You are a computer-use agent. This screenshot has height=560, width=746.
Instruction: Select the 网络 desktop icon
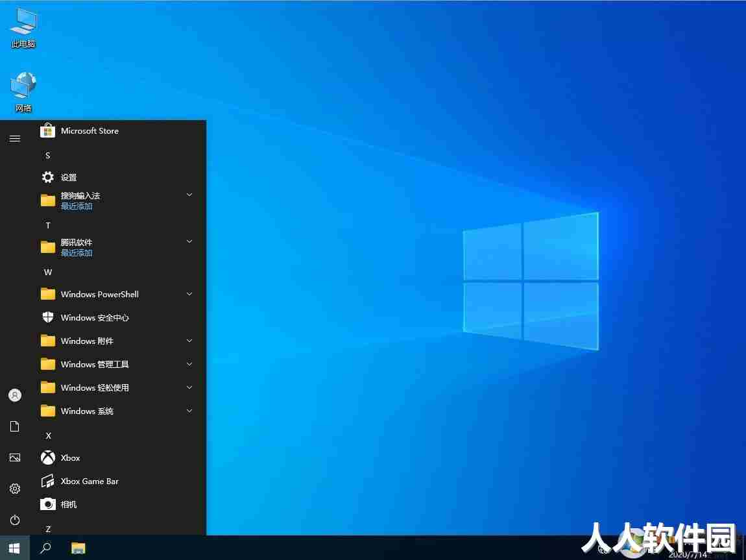(23, 92)
